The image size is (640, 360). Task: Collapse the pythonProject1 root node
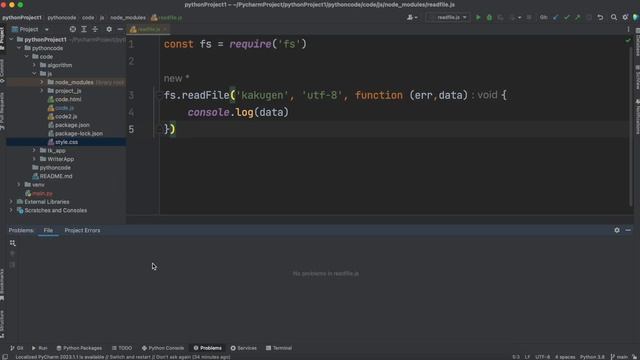[x=11, y=40]
